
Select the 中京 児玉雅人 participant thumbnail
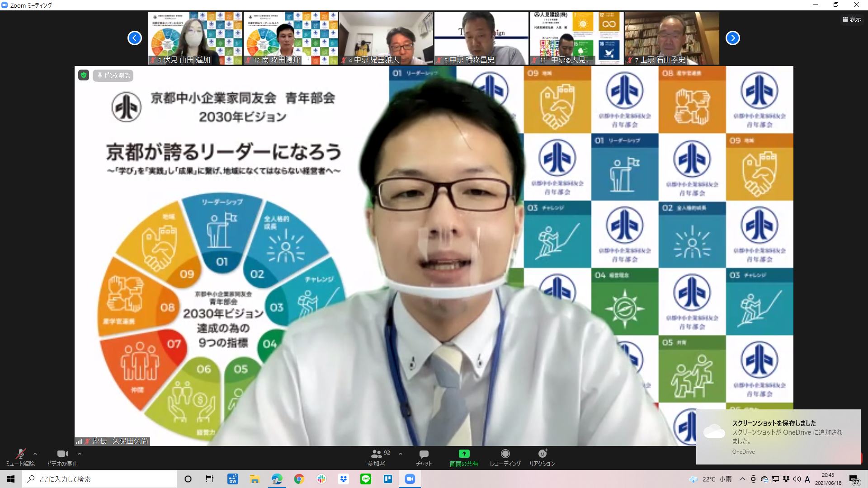point(386,38)
